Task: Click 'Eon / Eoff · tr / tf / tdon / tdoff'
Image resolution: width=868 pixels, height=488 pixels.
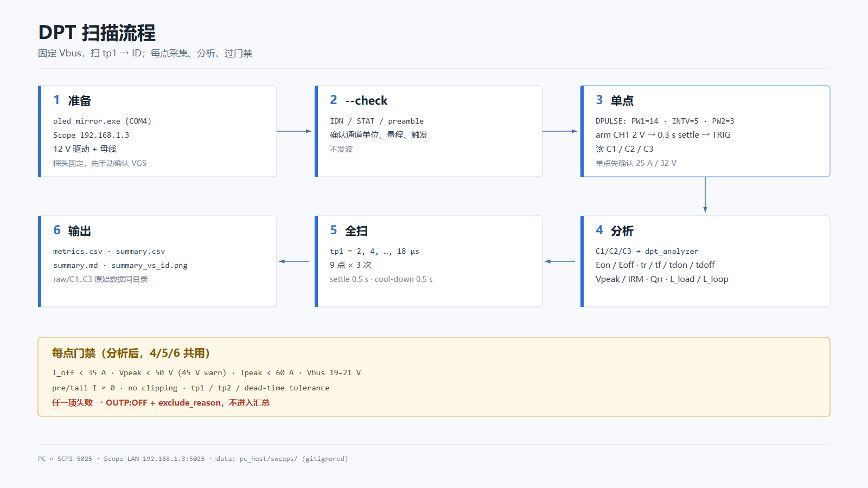Action: coord(655,265)
